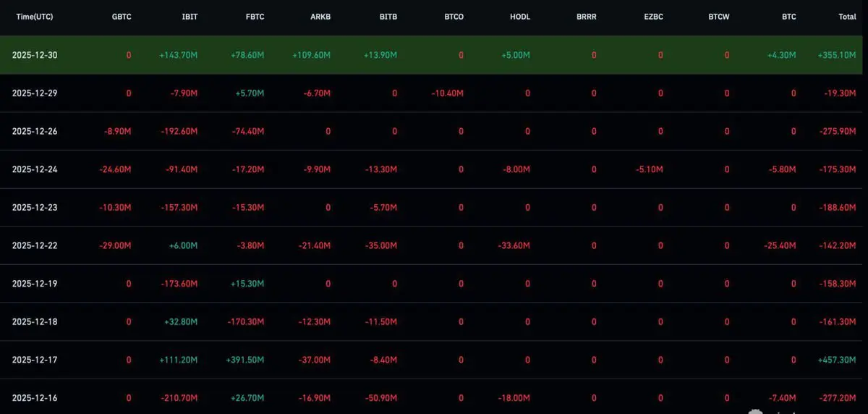Select the -29.00M GBTC value
This screenshot has width=868, height=414.
pos(116,245)
